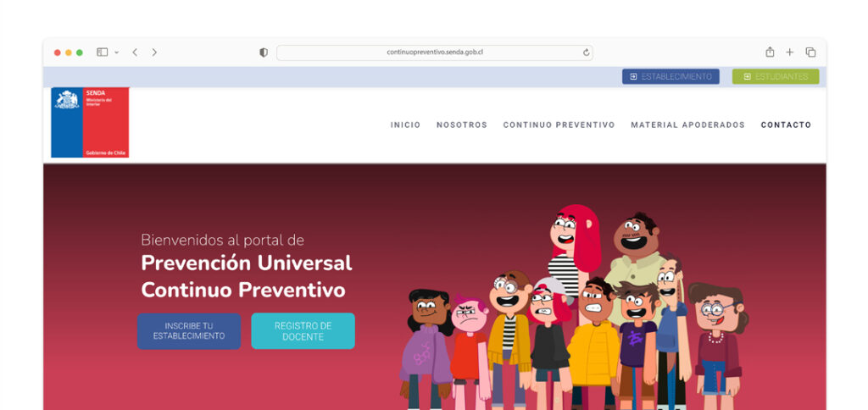
Task: Open the ESTUDIANTES login button
Action: (x=776, y=76)
